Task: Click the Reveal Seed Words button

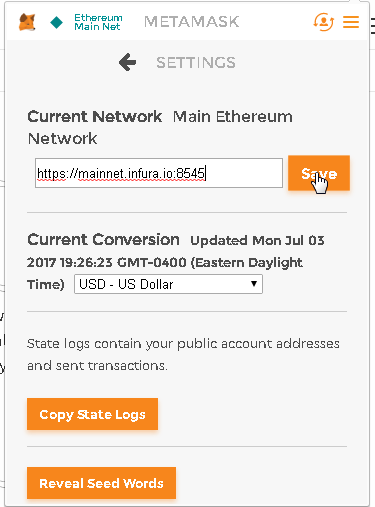Action: [101, 483]
